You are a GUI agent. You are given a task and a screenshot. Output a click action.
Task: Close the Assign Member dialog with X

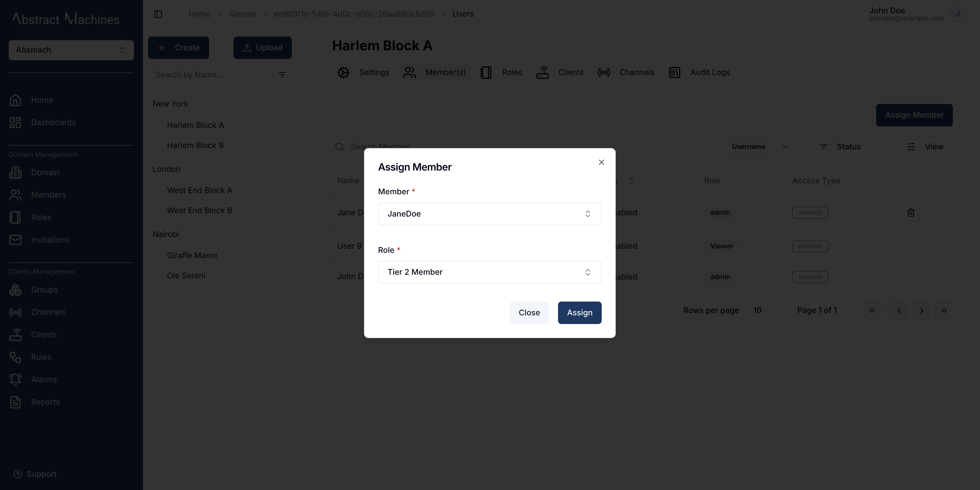[x=601, y=162]
